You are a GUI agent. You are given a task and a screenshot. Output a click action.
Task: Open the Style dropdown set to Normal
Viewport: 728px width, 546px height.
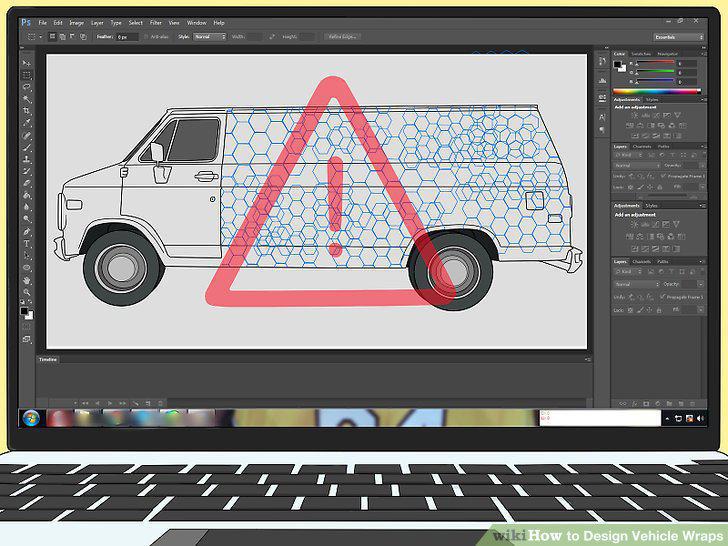click(x=209, y=36)
